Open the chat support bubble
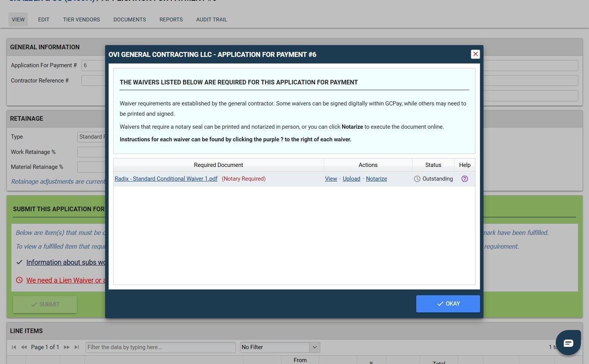 tap(568, 343)
